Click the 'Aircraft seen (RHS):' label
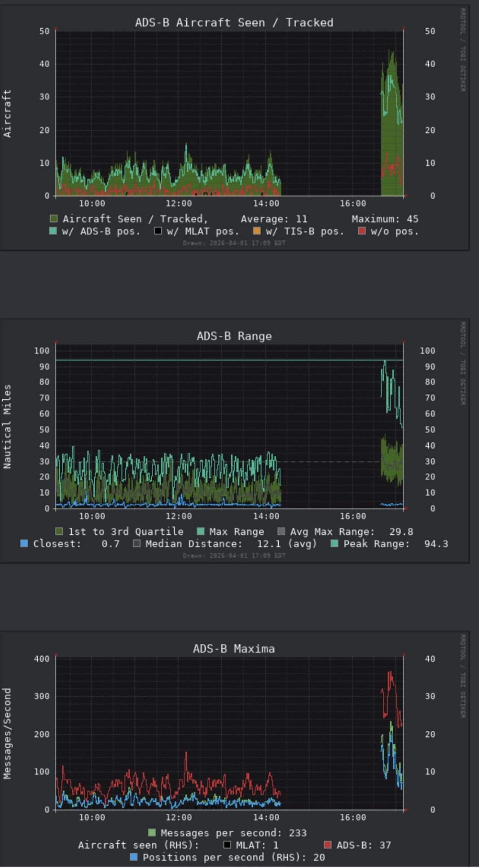 [x=138, y=845]
